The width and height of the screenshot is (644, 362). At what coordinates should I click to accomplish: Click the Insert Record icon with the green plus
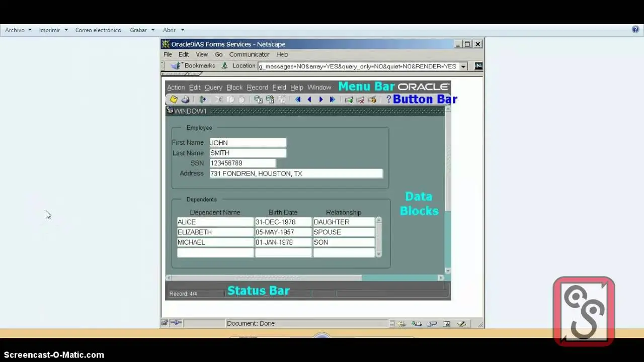(x=349, y=100)
